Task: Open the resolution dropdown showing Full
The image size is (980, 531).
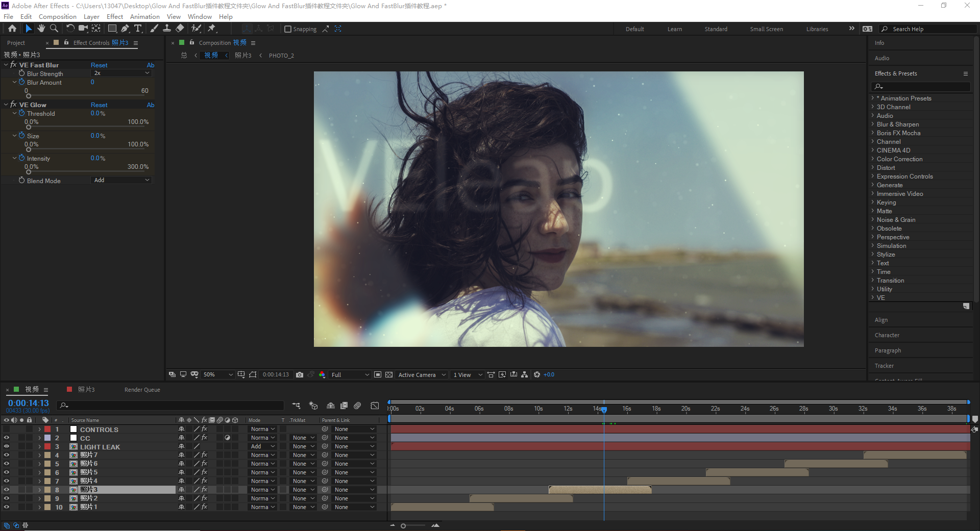Action: pyautogui.click(x=350, y=375)
